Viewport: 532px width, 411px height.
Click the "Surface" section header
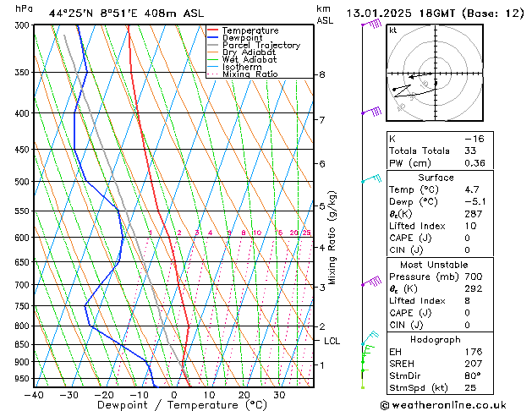pyautogui.click(x=436, y=178)
